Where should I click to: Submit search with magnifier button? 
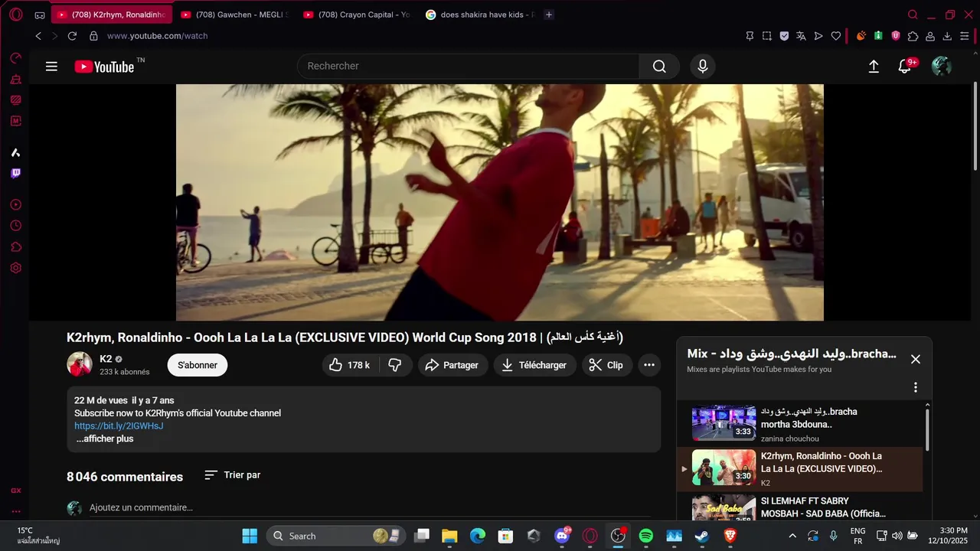coord(659,67)
